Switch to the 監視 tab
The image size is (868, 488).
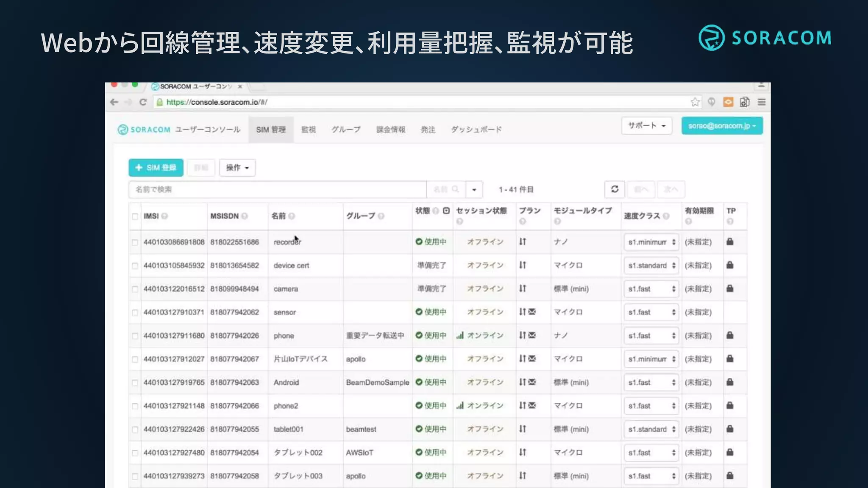(x=309, y=130)
